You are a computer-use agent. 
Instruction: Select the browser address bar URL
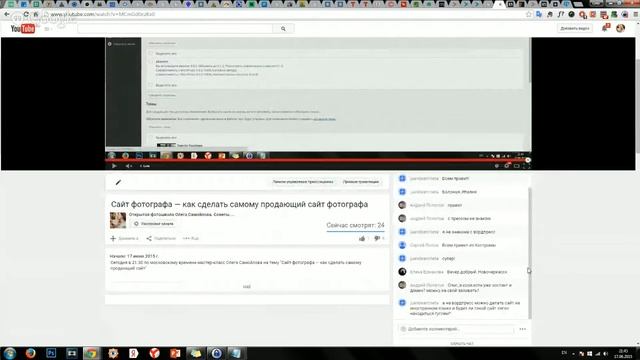click(x=103, y=14)
